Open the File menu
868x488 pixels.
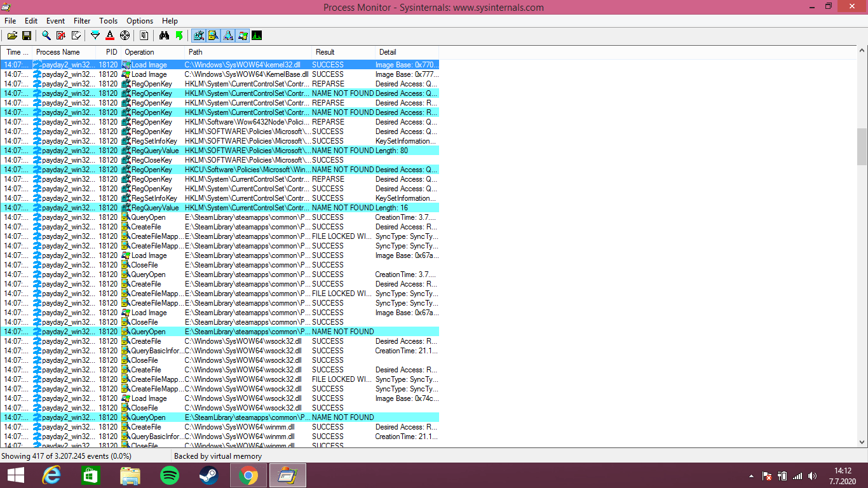point(10,21)
